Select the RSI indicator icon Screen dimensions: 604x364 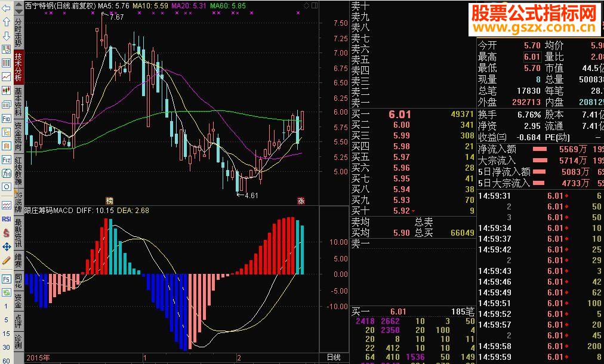tap(6, 219)
